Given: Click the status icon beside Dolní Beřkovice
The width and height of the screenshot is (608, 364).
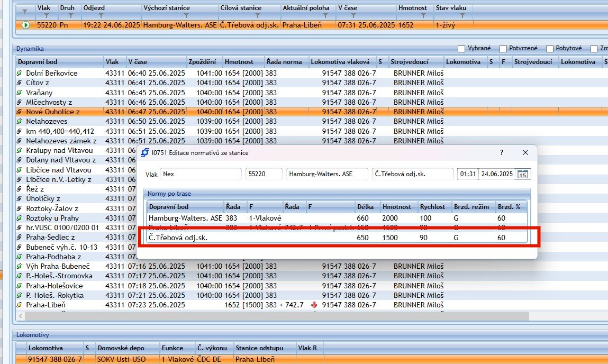Looking at the screenshot, I should (20, 73).
